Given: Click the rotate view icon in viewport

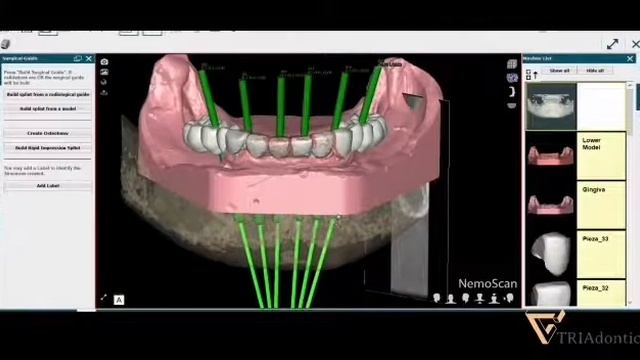Looking at the screenshot, I should tap(104, 82).
